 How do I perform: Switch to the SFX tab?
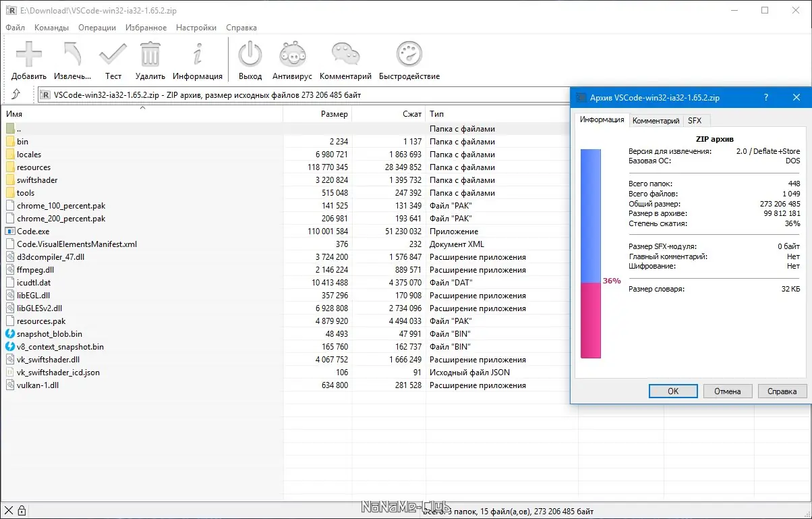tap(695, 121)
